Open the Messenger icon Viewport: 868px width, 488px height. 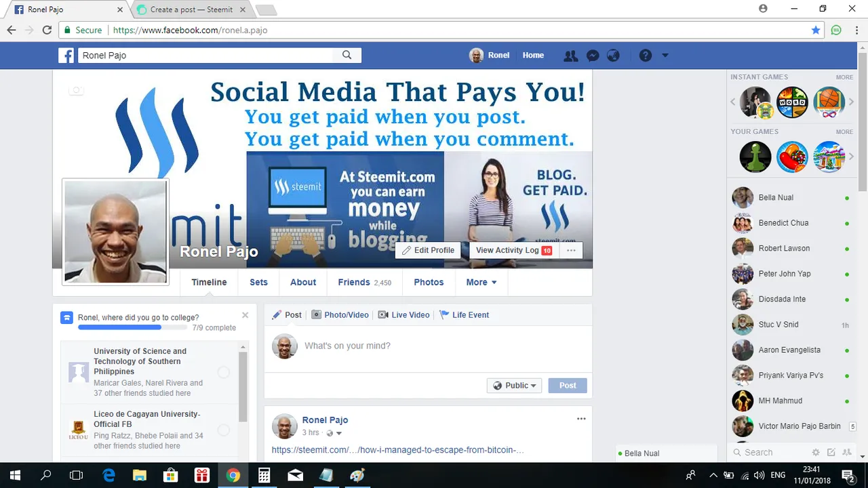593,56
